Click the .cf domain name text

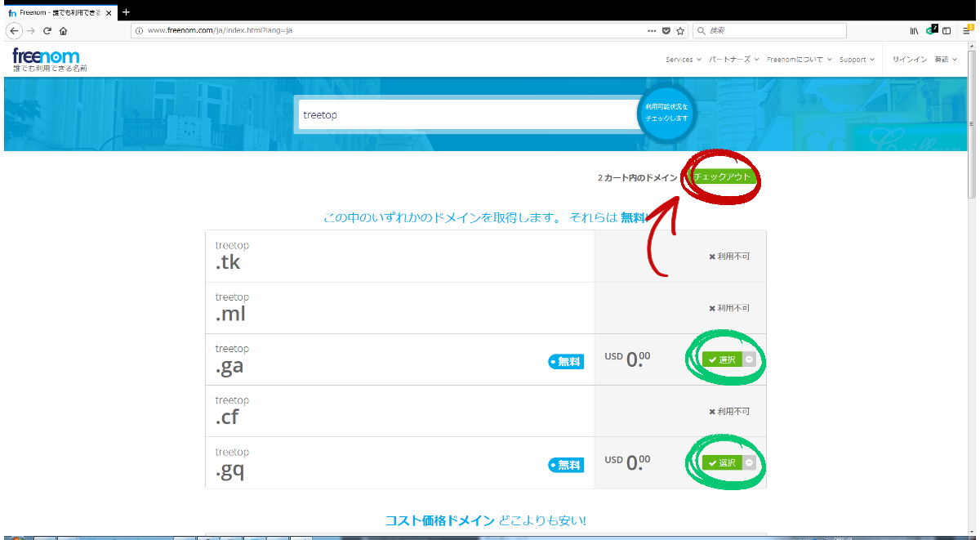point(227,417)
